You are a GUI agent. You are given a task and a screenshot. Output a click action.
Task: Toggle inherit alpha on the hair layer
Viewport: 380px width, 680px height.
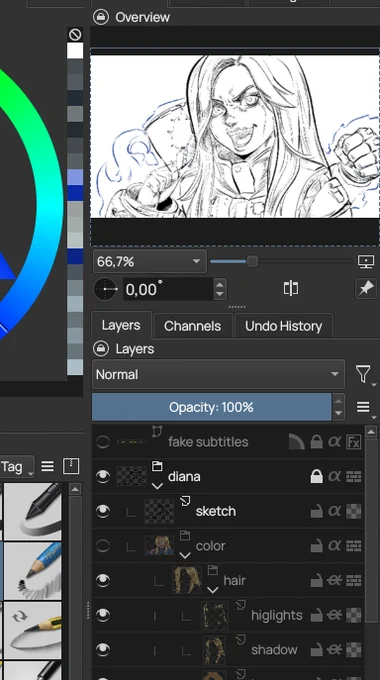(334, 580)
